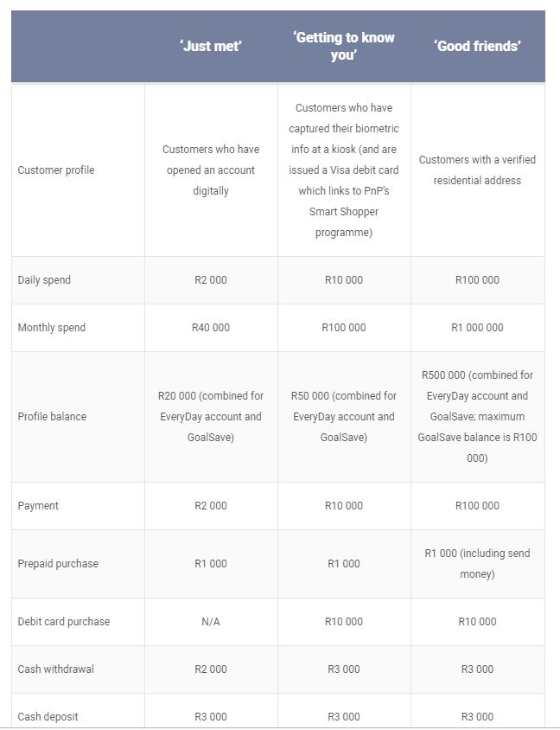
Task: Click 'Customers who have opened an account digitally'
Action: (x=211, y=170)
